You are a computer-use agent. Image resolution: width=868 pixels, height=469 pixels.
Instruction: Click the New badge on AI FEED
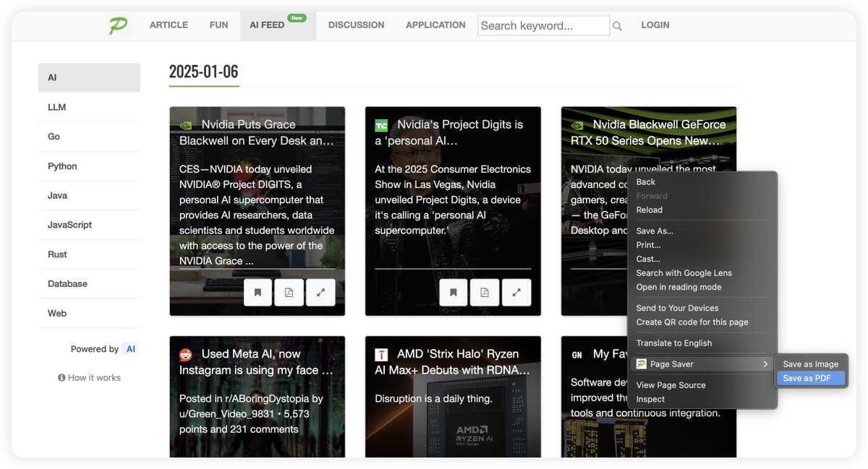(296, 17)
